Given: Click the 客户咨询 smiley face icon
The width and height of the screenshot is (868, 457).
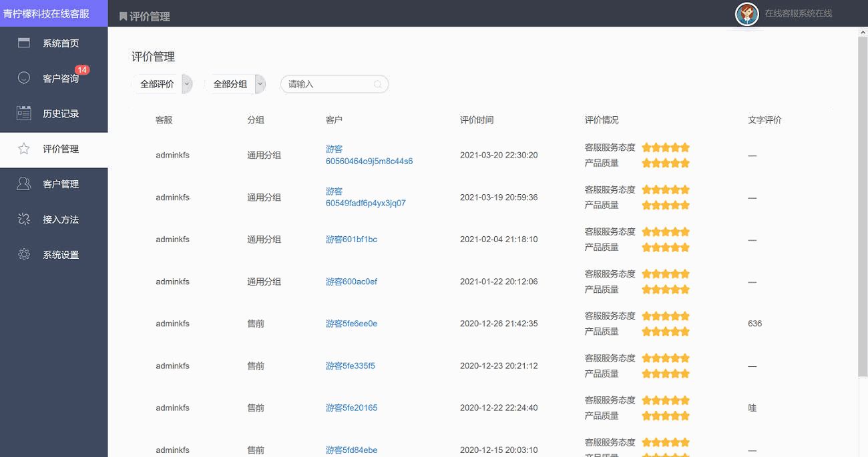Looking at the screenshot, I should (x=24, y=78).
